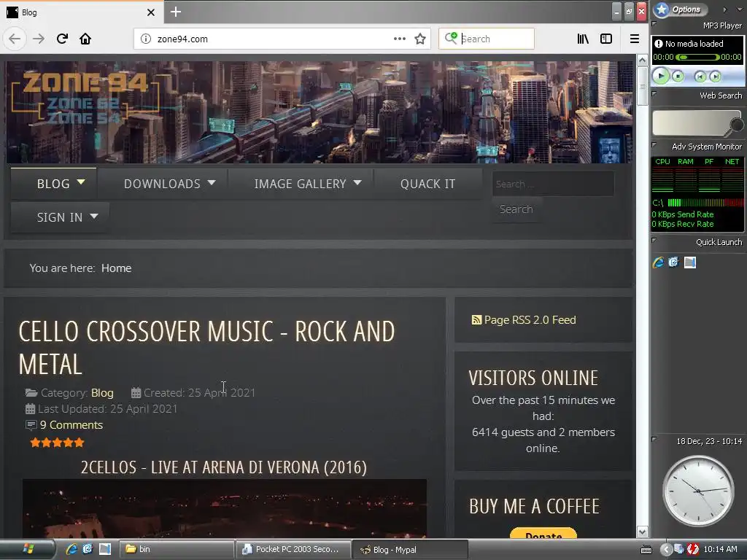Open the browser Library icon
The height and width of the screenshot is (560, 747).
pyautogui.click(x=583, y=39)
